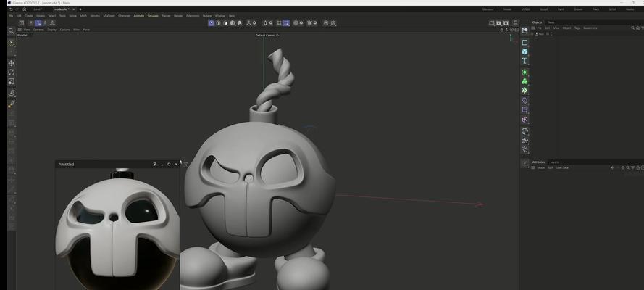Select the Move tool in left toolbar
The image size is (644, 290).
point(11,63)
